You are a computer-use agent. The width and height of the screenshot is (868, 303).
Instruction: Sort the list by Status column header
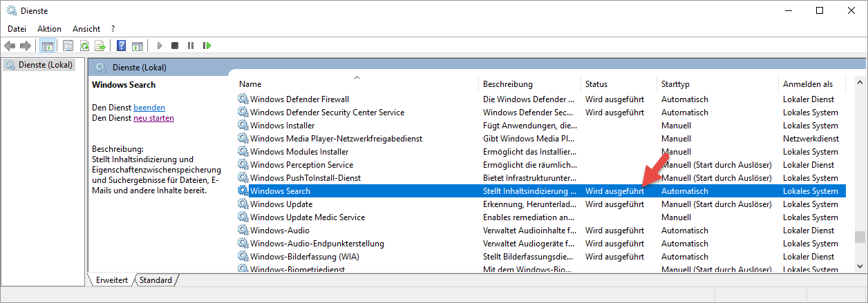(x=596, y=84)
